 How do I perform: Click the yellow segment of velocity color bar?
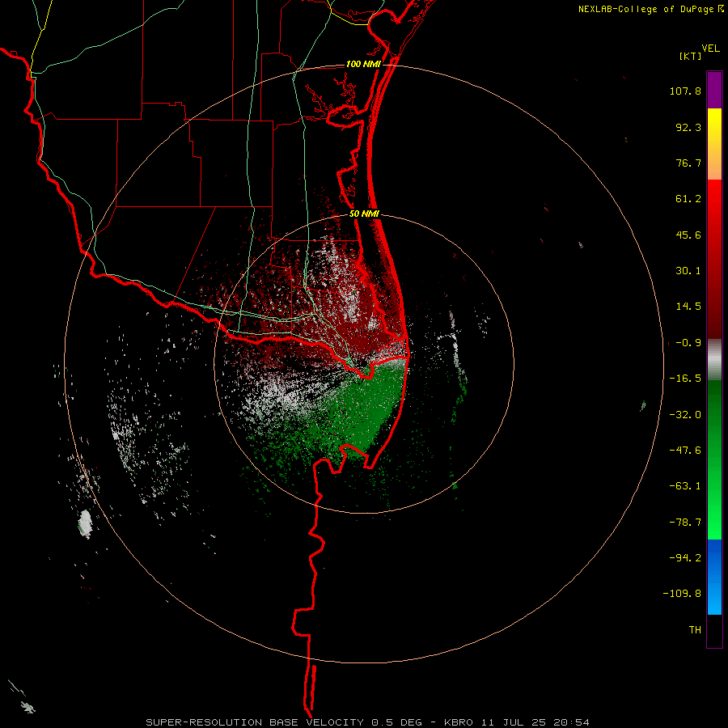(x=714, y=144)
